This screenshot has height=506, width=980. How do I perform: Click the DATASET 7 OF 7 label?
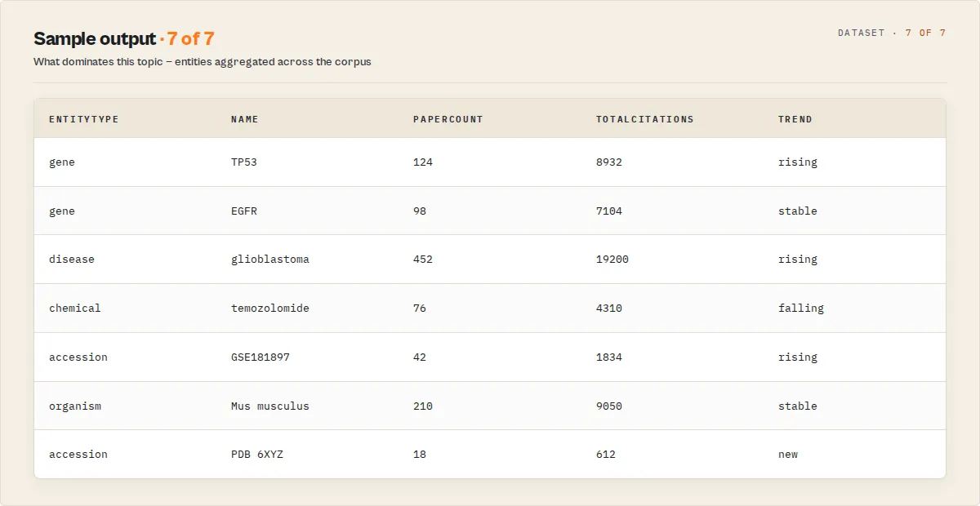pyautogui.click(x=892, y=33)
